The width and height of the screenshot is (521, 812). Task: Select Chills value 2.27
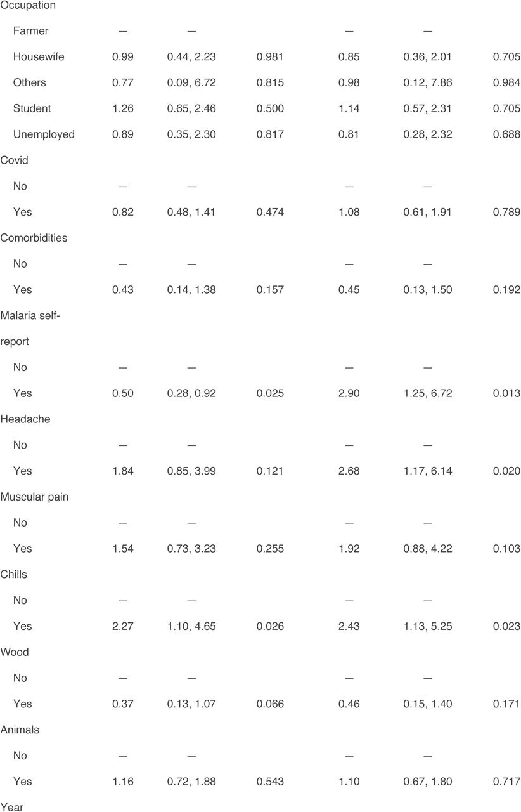coord(122,626)
